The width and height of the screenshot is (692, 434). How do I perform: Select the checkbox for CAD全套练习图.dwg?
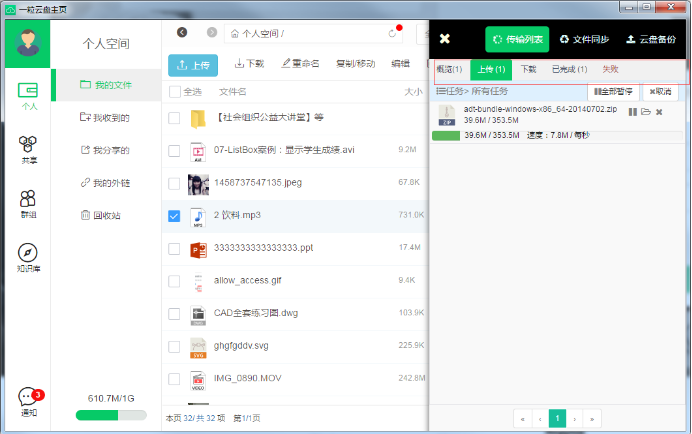pos(175,314)
